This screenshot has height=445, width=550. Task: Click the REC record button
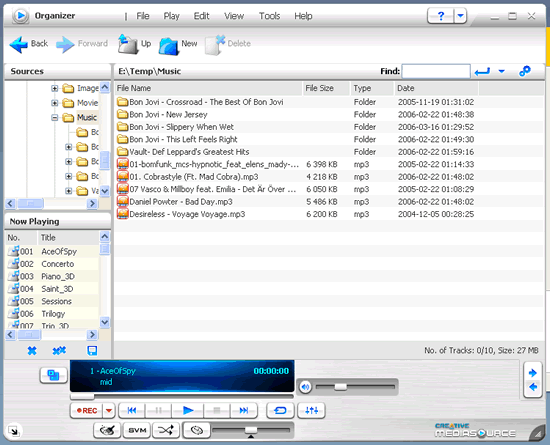click(x=87, y=411)
